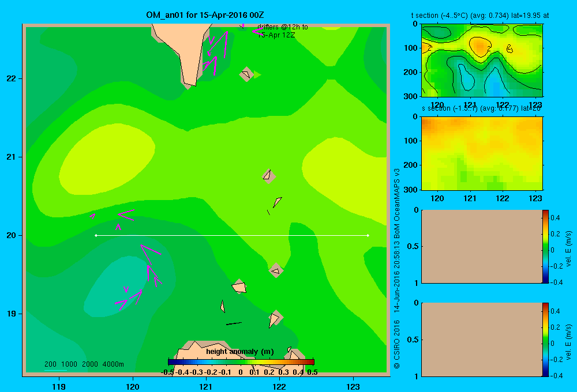Click the left endpoint of the white section line
Viewport: 577px width, 392px height.
pyautogui.click(x=96, y=235)
